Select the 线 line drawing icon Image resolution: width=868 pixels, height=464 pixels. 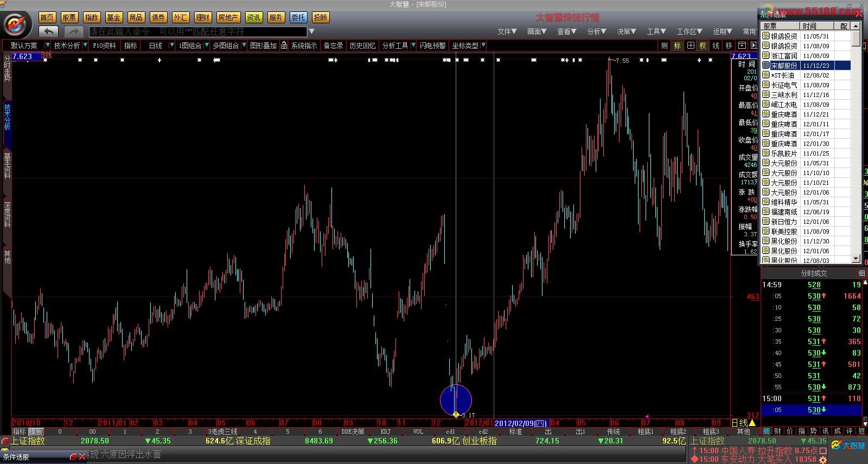tap(716, 46)
